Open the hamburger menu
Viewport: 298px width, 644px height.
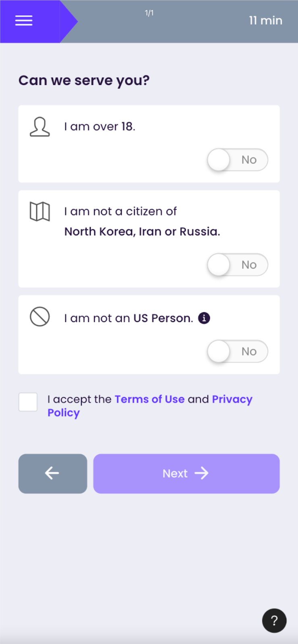pos(24,21)
